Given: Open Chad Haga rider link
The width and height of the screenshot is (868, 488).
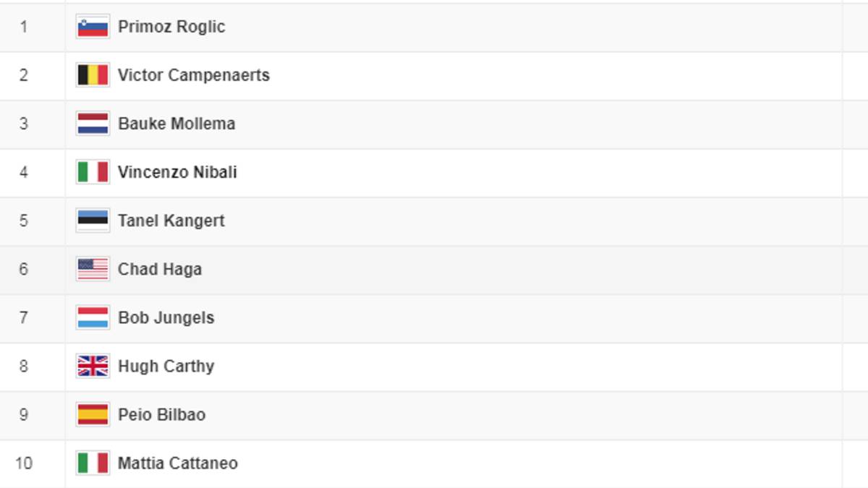Looking at the screenshot, I should click(160, 270).
